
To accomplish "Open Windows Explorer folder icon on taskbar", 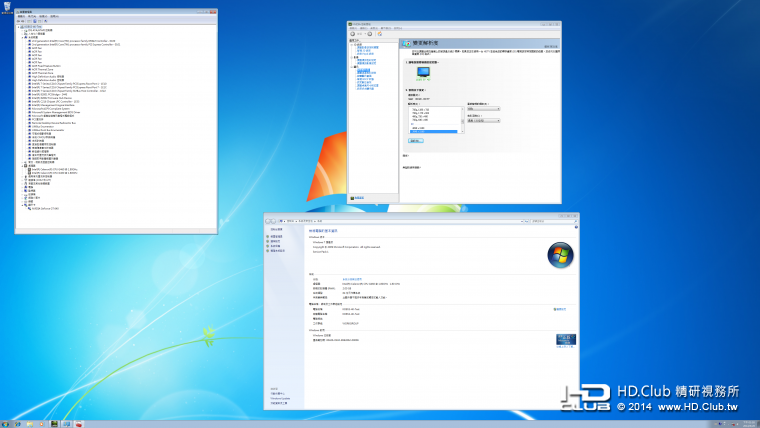I will pyautogui.click(x=30, y=424).
